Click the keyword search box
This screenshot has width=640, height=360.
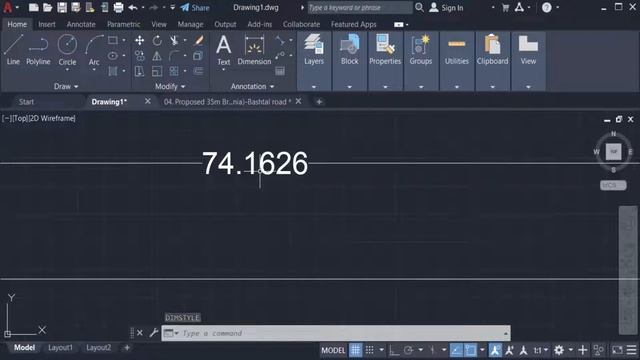click(x=360, y=7)
